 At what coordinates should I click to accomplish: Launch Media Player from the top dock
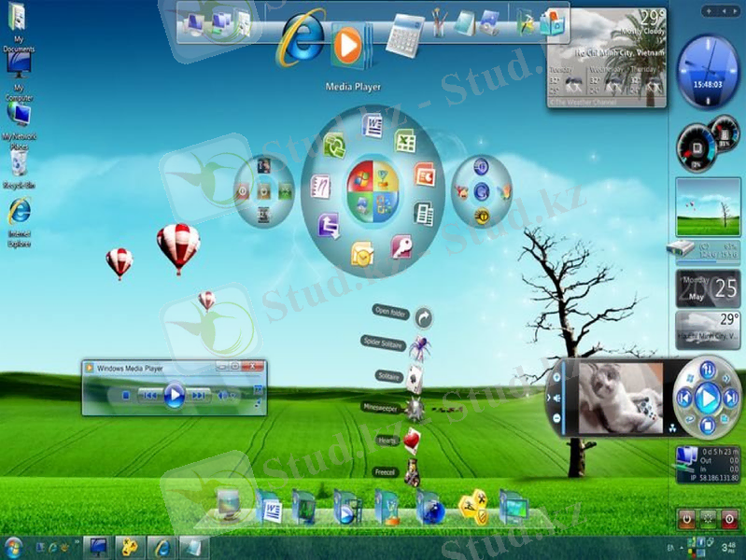(347, 44)
